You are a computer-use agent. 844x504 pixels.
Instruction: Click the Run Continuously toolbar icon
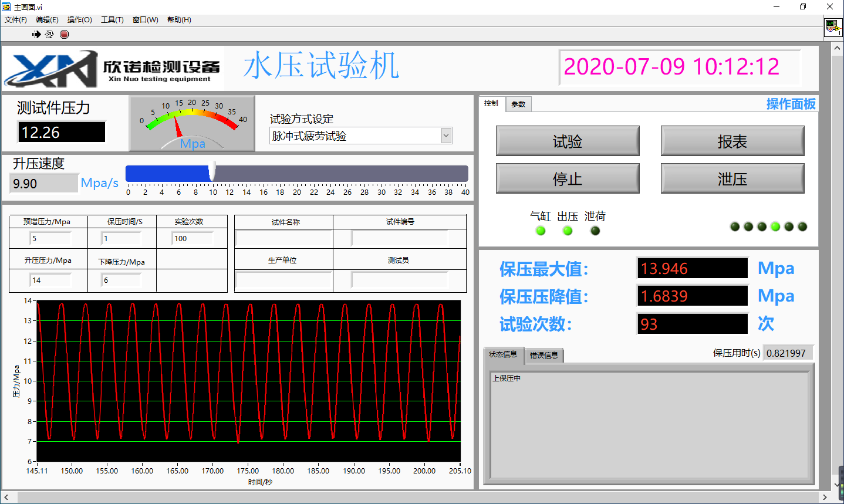(49, 34)
